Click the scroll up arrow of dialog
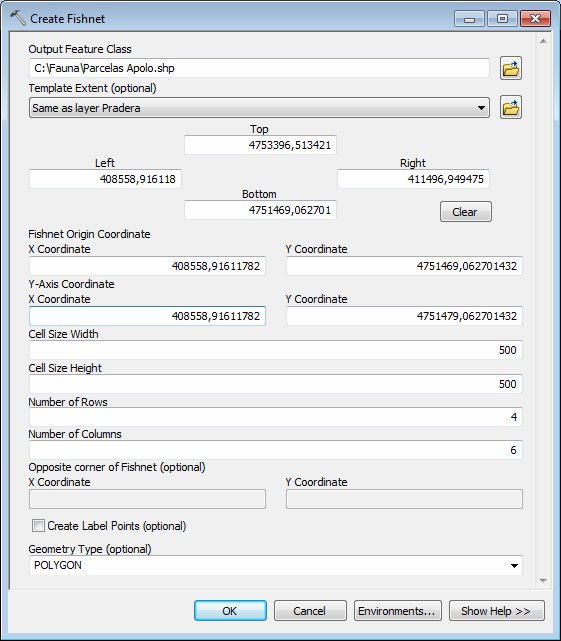Viewport: 561px width, 641px height. [543, 41]
